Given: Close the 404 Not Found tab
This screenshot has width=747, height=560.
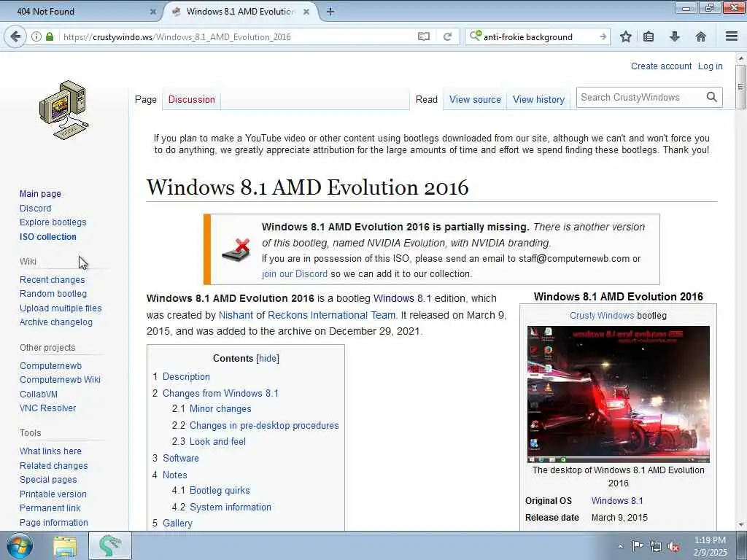Looking at the screenshot, I should pyautogui.click(x=153, y=12).
